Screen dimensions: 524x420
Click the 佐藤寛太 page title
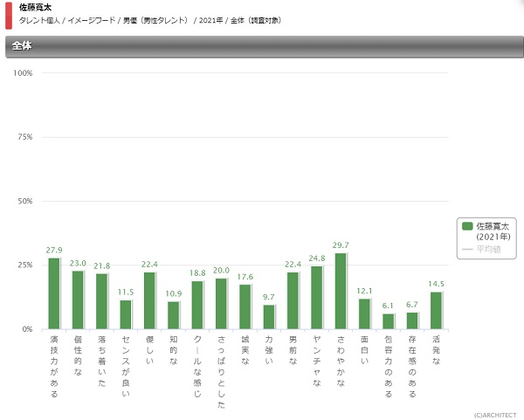[32, 7]
